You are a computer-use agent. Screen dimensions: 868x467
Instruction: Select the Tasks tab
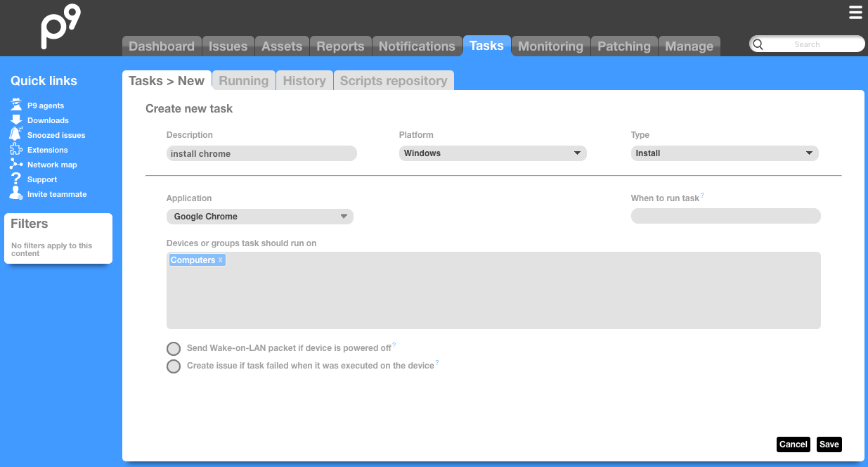point(486,46)
